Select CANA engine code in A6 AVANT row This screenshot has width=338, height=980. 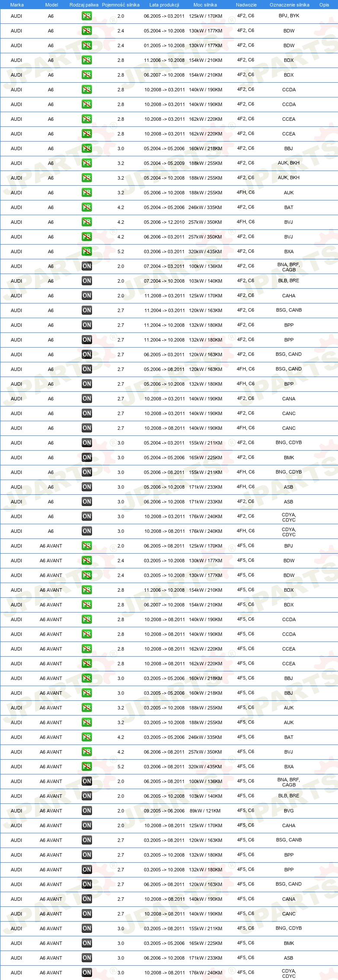[x=289, y=899]
